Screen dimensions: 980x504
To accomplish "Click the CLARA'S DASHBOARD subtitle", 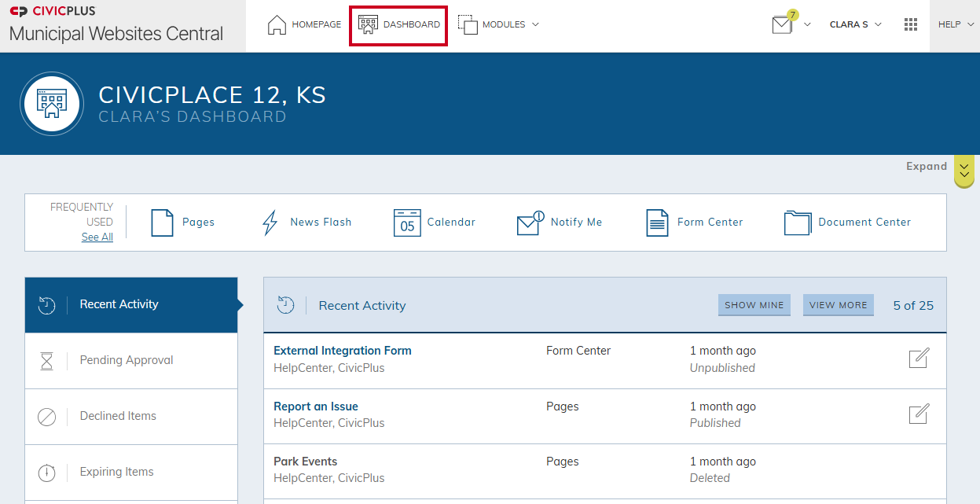I will tap(193, 117).
